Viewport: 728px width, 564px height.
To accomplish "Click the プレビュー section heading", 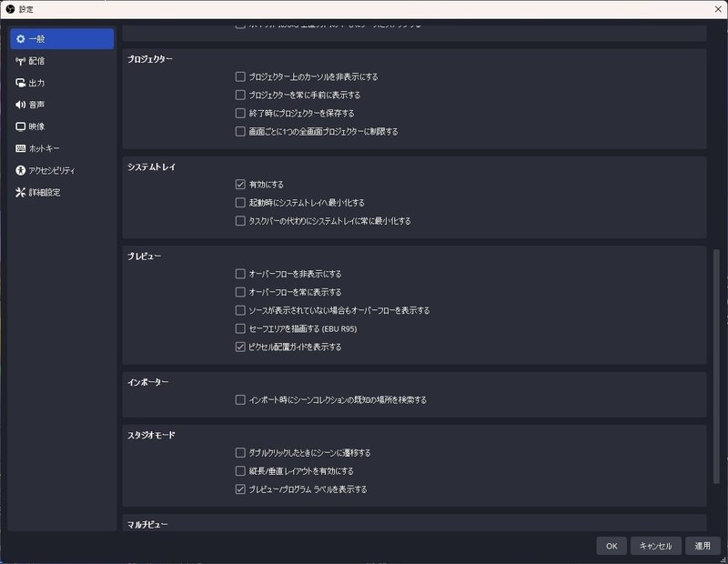I will (145, 257).
